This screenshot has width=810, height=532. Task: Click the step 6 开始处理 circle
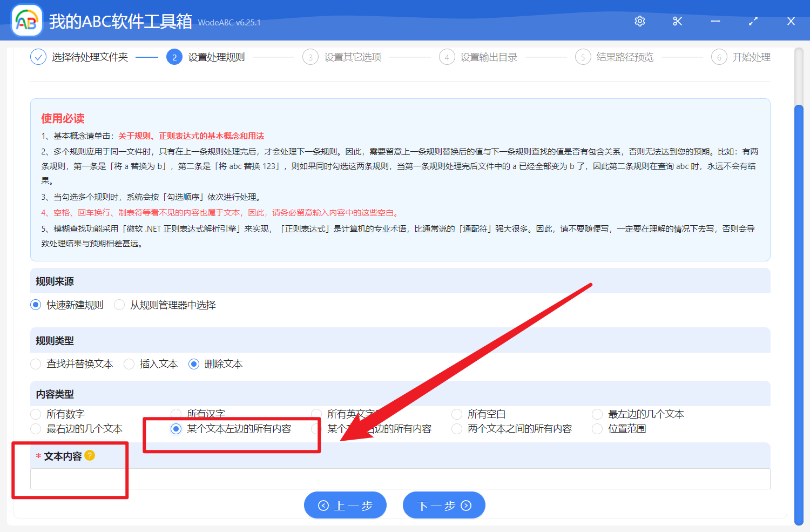719,57
